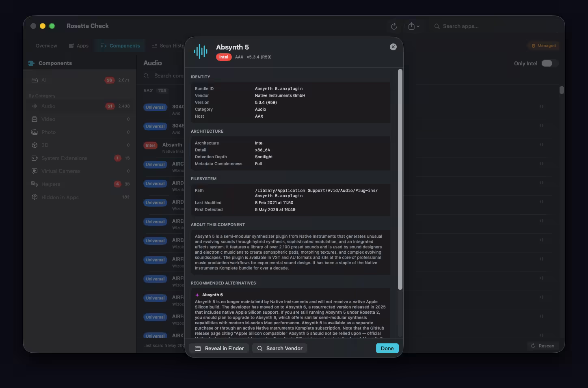Click the vendor Native Instruments GmbH
The width and height of the screenshot is (588, 388).
(x=280, y=96)
